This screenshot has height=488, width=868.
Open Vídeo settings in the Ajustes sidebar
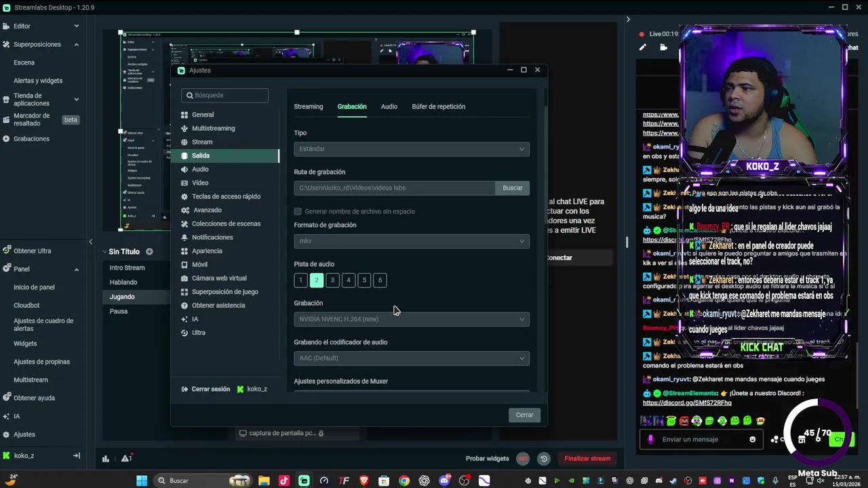(199, 182)
